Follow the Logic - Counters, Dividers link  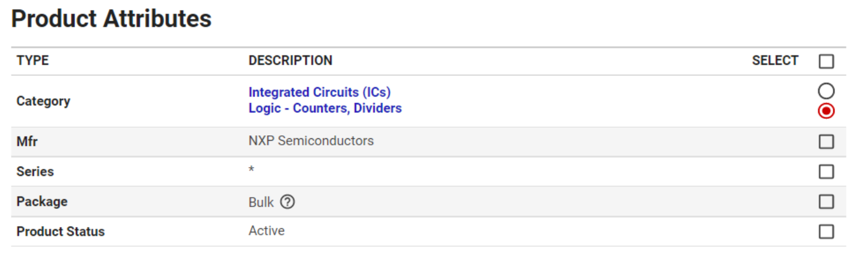[x=325, y=108]
